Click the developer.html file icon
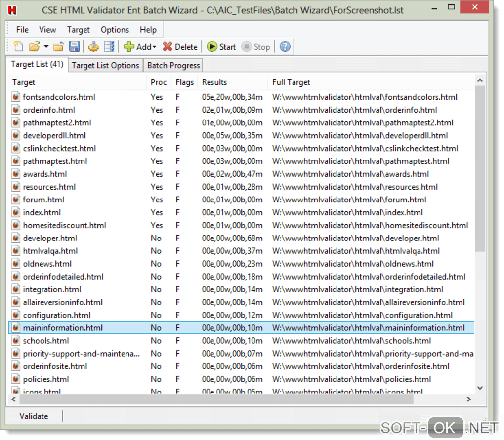504x440 pixels. click(15, 239)
